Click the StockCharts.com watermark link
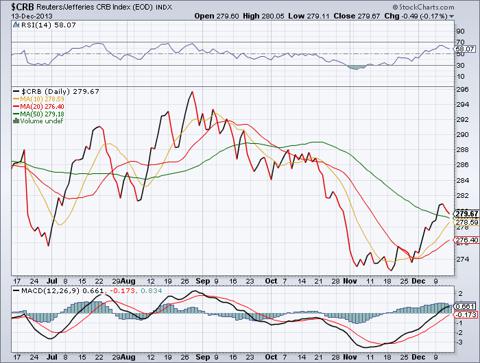Image resolution: width=480 pixels, height=363 pixels. coord(423,7)
